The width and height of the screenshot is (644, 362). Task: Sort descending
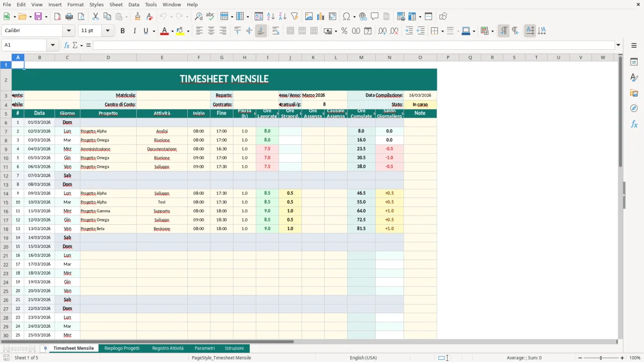[x=282, y=17]
